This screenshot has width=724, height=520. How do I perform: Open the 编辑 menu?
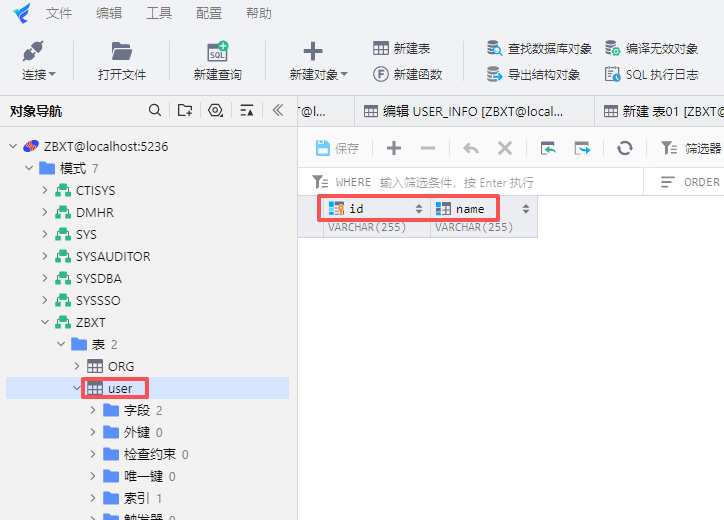(x=109, y=13)
